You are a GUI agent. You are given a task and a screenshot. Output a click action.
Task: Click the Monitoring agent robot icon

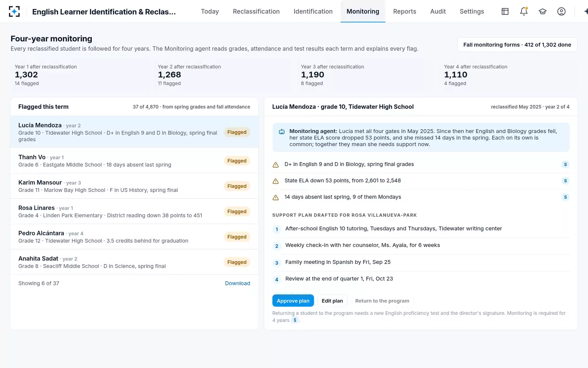[282, 132]
